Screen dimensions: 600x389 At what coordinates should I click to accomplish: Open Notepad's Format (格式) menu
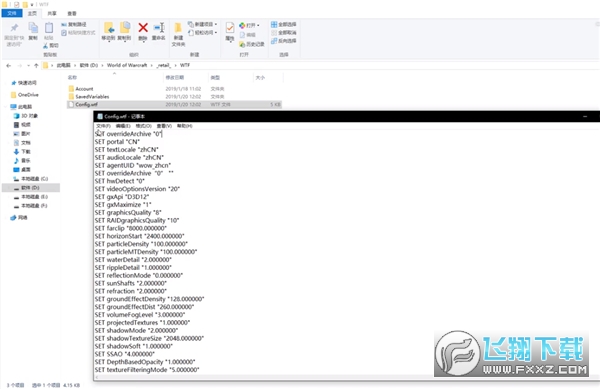point(143,126)
